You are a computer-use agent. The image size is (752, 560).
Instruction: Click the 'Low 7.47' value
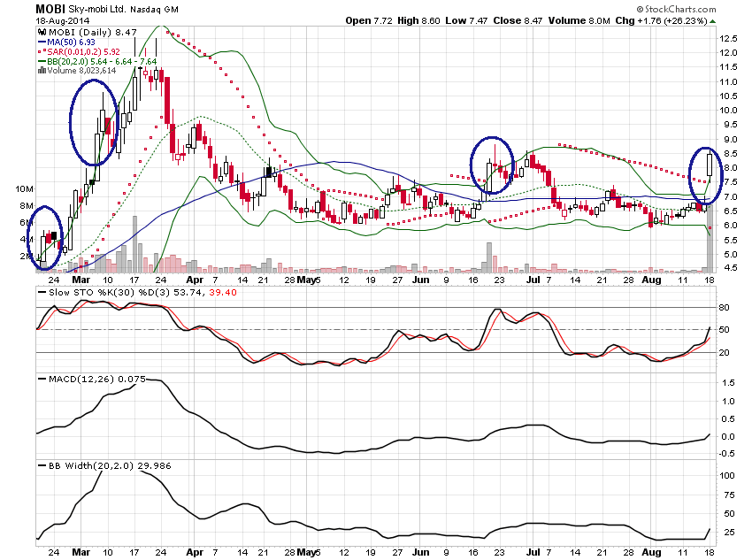(466, 20)
